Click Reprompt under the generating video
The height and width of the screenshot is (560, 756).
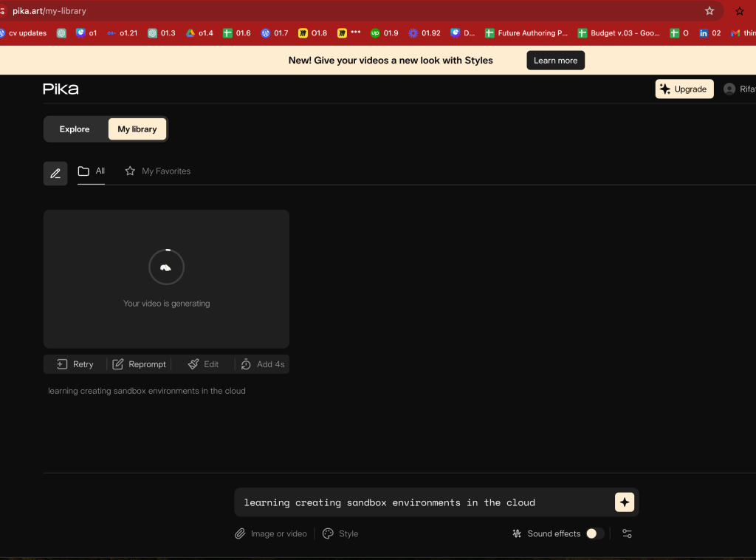click(x=140, y=364)
